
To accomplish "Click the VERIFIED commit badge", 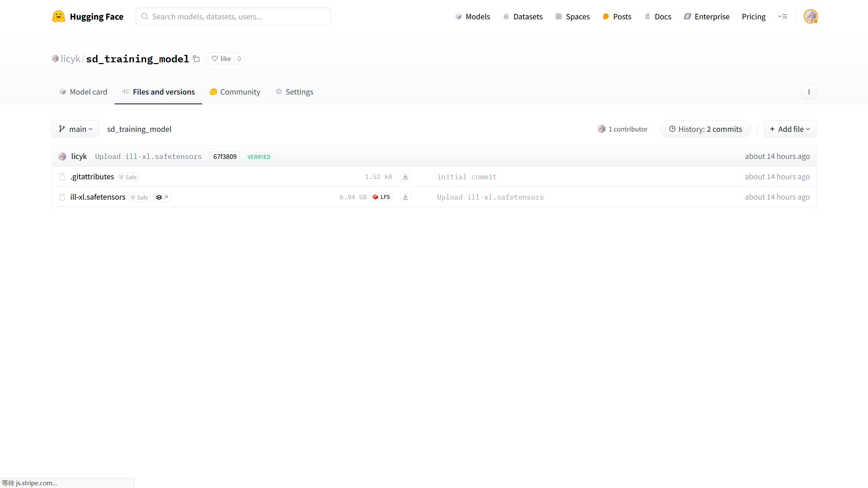I will pyautogui.click(x=259, y=157).
